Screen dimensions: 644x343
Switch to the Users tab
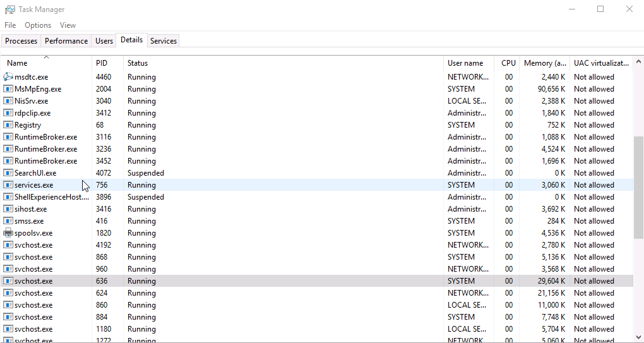104,41
